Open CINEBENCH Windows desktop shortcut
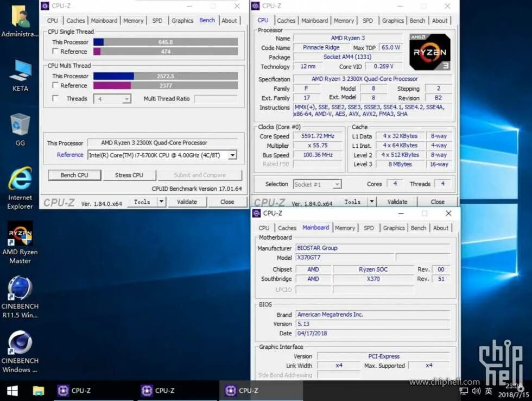Image resolution: width=532 pixels, height=401 pixels. click(20, 352)
